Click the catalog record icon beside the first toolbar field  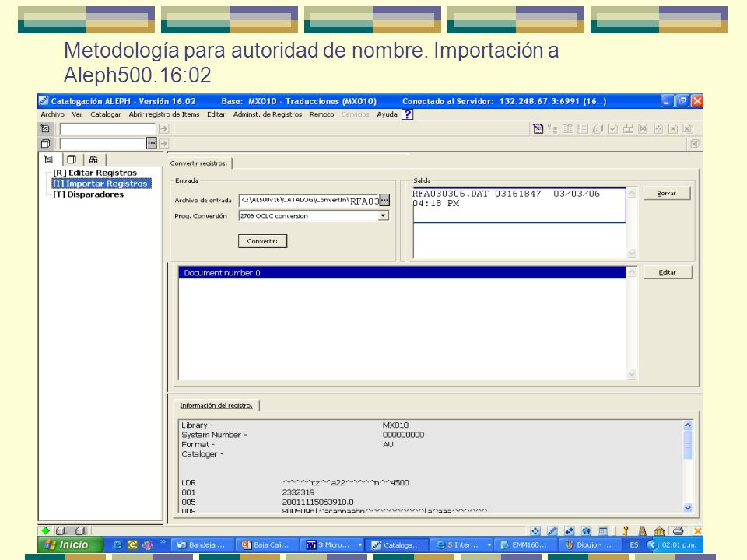pyautogui.click(x=45, y=128)
